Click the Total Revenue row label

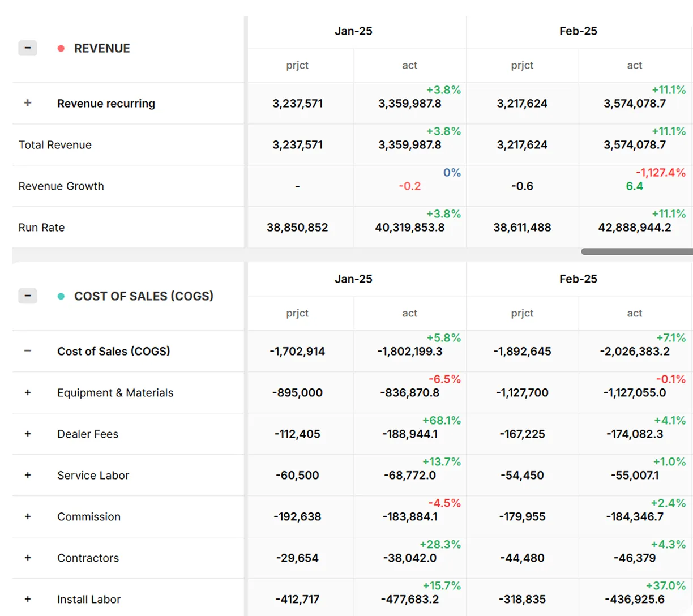[x=54, y=144]
